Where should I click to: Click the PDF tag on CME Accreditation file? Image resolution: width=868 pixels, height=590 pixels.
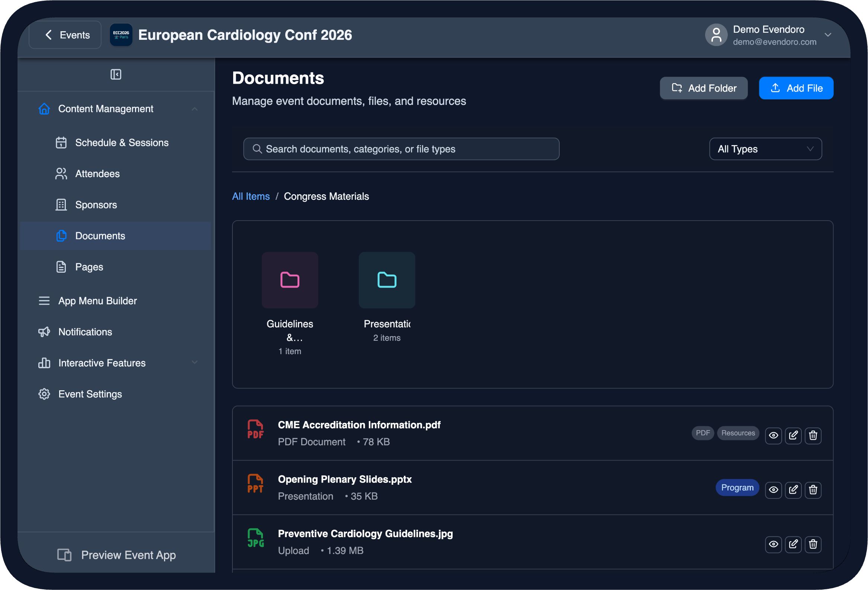point(703,433)
